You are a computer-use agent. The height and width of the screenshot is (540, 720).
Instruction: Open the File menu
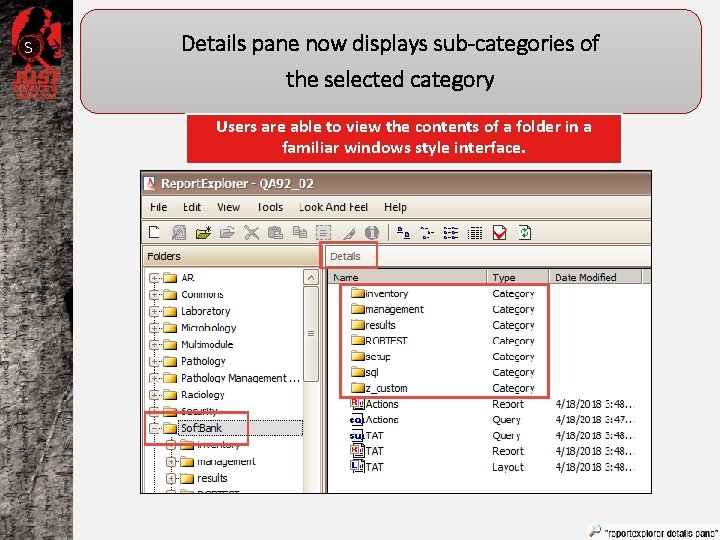pos(158,207)
